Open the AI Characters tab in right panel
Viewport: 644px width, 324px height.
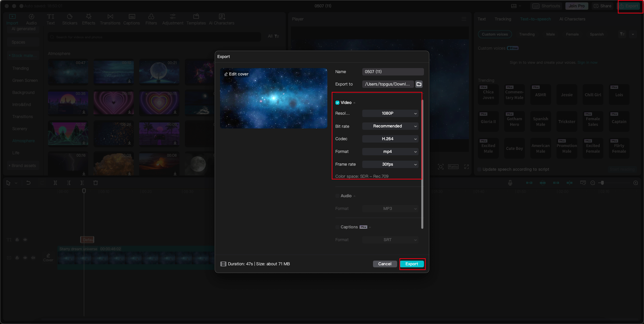pyautogui.click(x=572, y=19)
